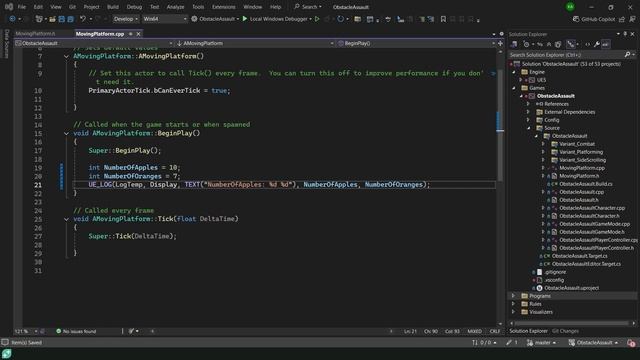This screenshot has height=360, width=640.
Task: Open GitHub Copilot from the toolbar
Action: coord(594,19)
